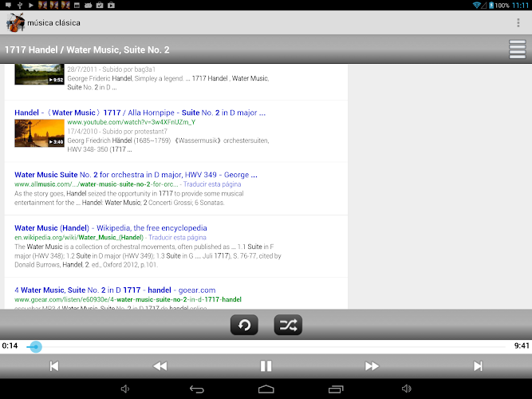Raise volume with navigation bar speaker icon

click(407, 389)
